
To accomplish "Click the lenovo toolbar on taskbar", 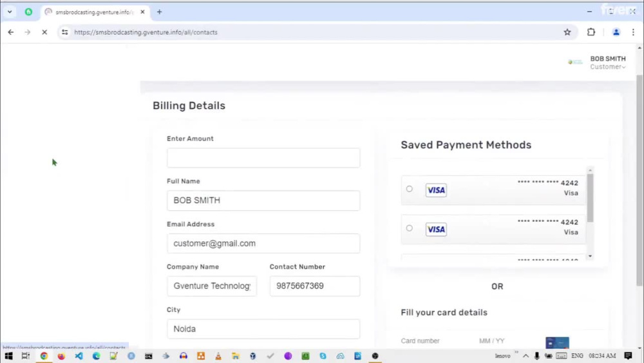I will [502, 356].
